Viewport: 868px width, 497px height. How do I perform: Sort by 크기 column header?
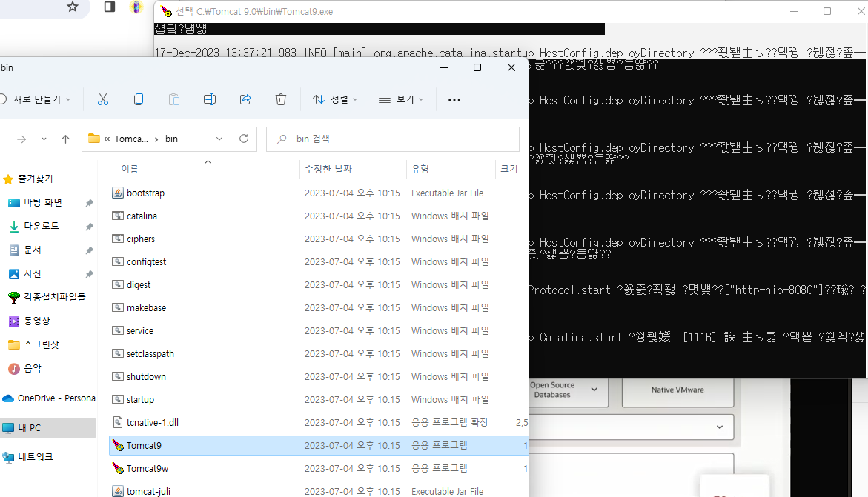pyautogui.click(x=508, y=169)
